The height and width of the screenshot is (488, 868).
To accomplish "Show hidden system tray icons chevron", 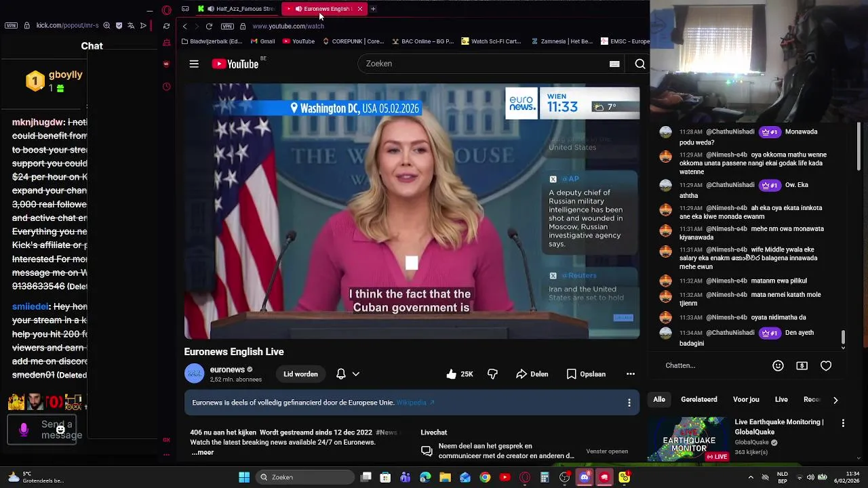I will pyautogui.click(x=751, y=477).
